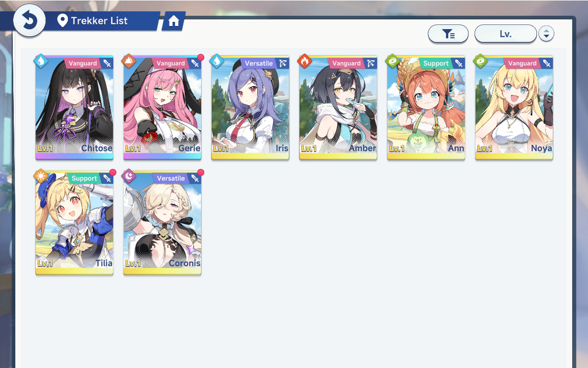Click the fire element icon on Amber
The width and height of the screenshot is (588, 368).
pos(305,61)
